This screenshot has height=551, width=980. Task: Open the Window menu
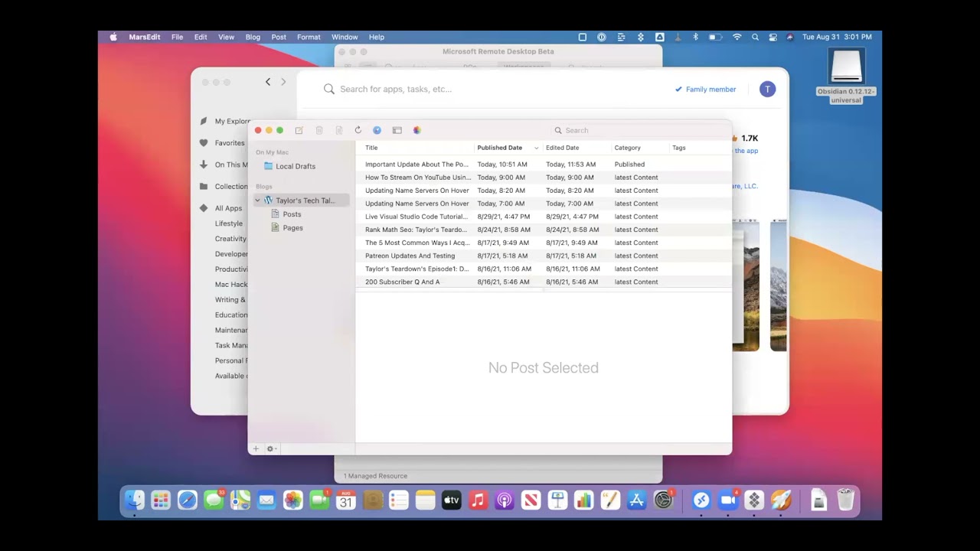click(345, 37)
